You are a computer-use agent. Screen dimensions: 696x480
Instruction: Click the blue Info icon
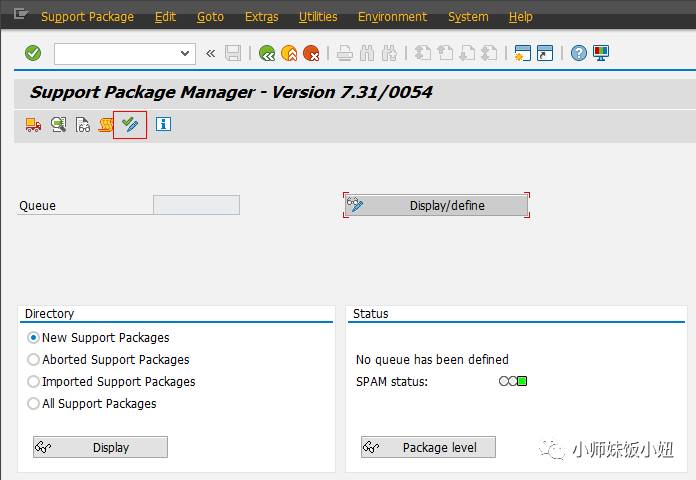163,124
